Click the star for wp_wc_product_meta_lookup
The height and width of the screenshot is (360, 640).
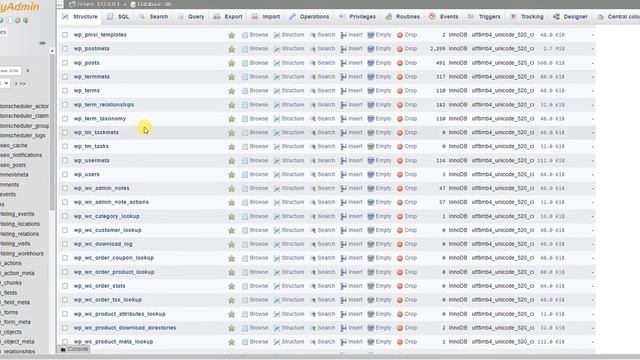coord(231,342)
